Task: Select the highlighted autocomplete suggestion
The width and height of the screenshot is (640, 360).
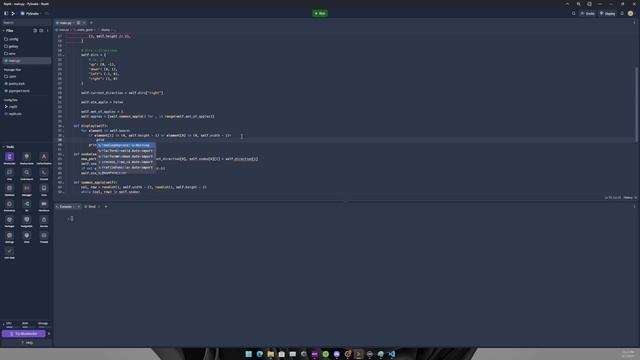Action: [x=126, y=145]
